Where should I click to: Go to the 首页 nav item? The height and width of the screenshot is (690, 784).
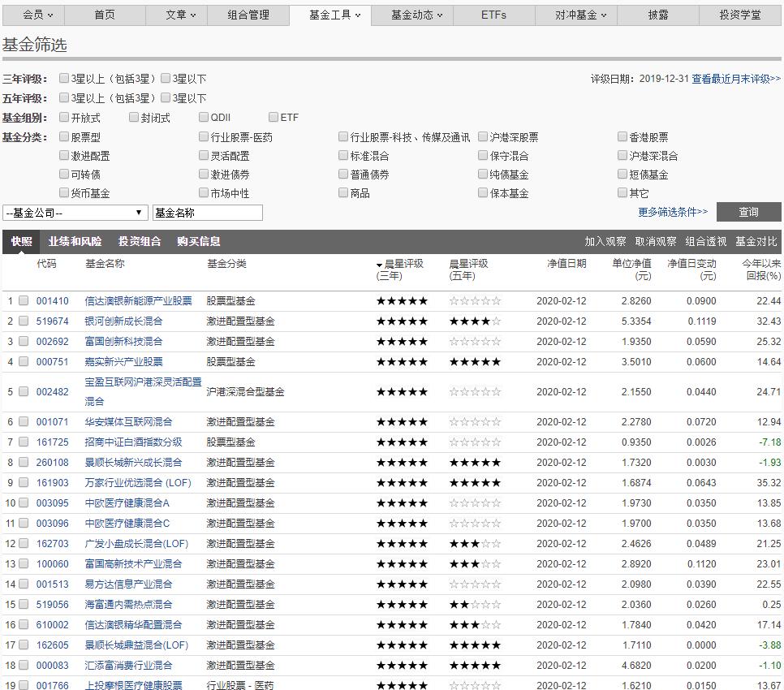point(105,15)
